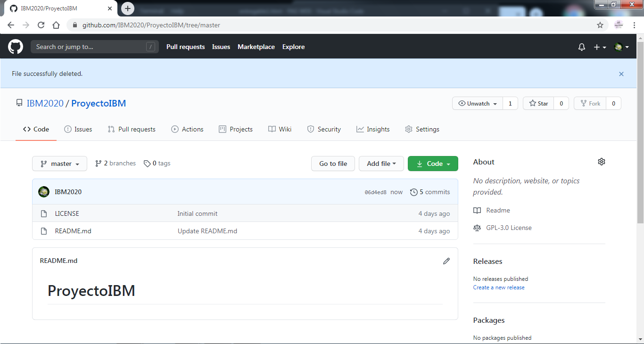Open watchers count of 1
Screen dimensions: 644x344
point(510,103)
